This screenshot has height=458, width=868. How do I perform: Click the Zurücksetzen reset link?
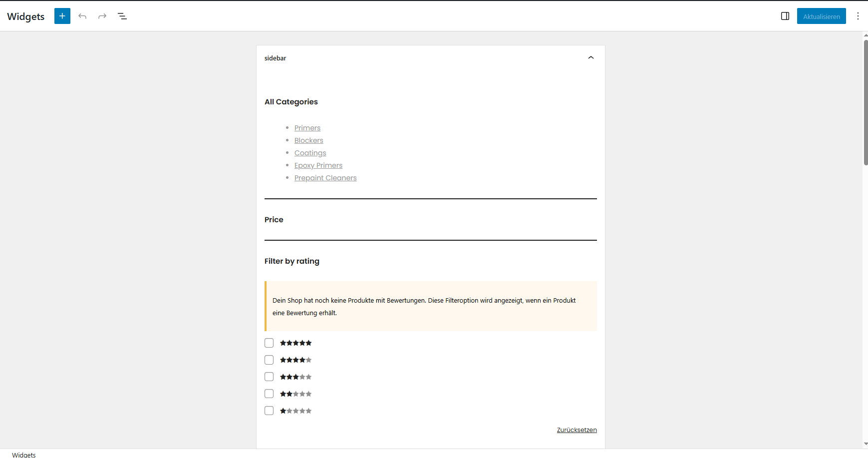[x=577, y=430]
